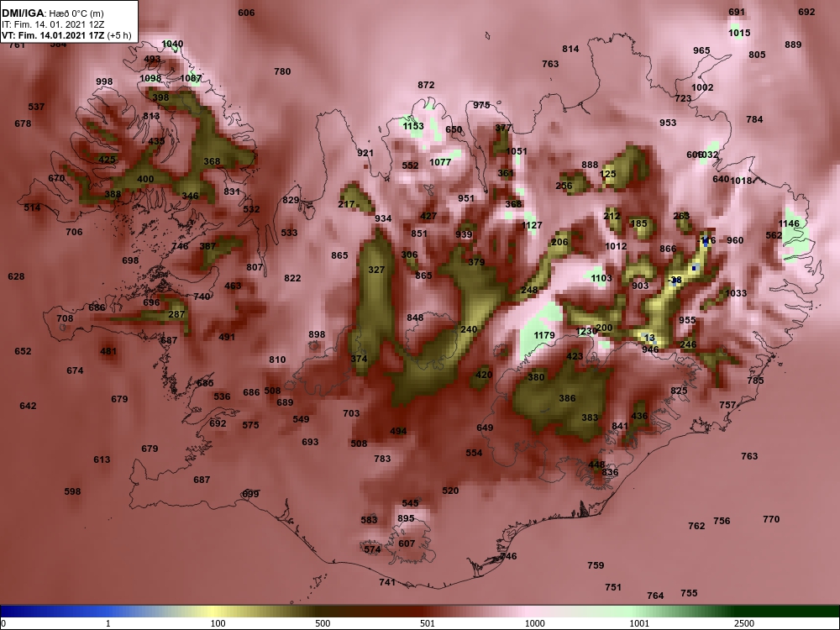Viewport: 840px width, 630px height.
Task: Click the legend label '2500'
Action: click(743, 623)
